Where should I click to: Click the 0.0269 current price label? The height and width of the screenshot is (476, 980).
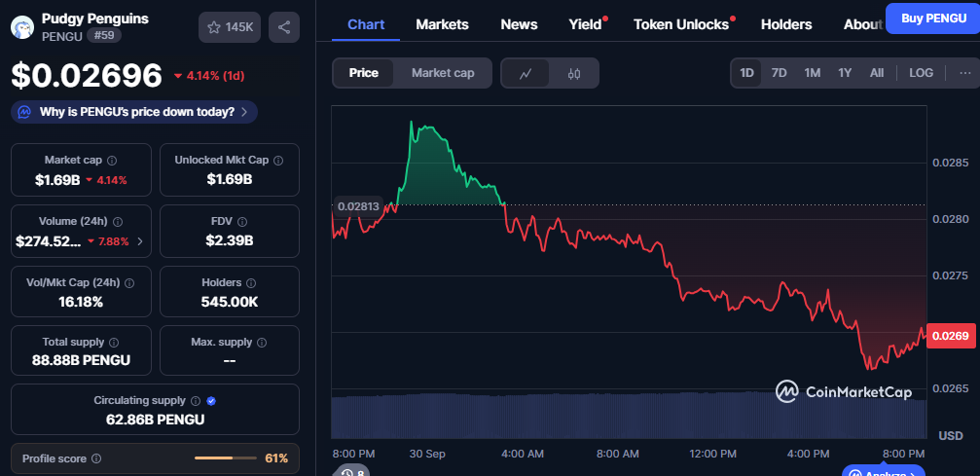(x=948, y=336)
